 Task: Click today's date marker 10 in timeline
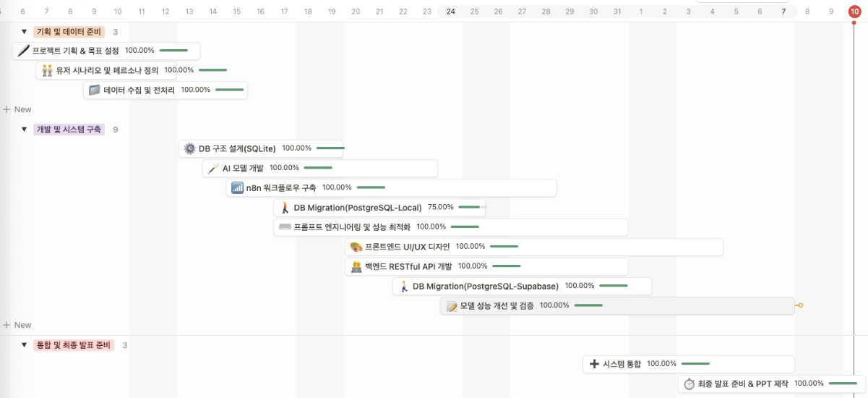(854, 11)
